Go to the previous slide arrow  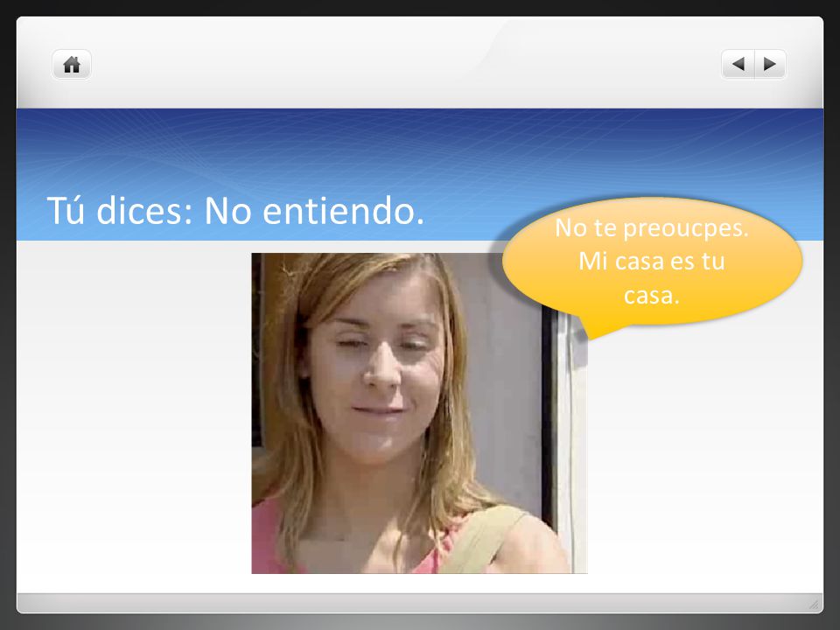738,64
